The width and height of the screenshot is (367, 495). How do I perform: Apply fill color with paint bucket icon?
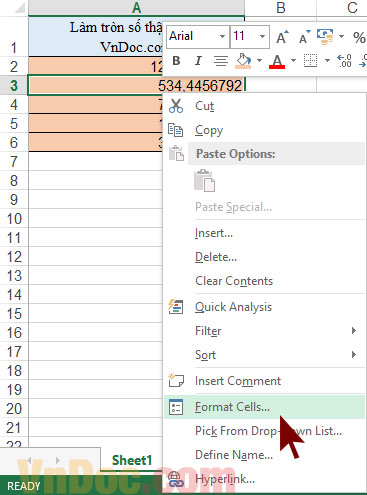[243, 61]
